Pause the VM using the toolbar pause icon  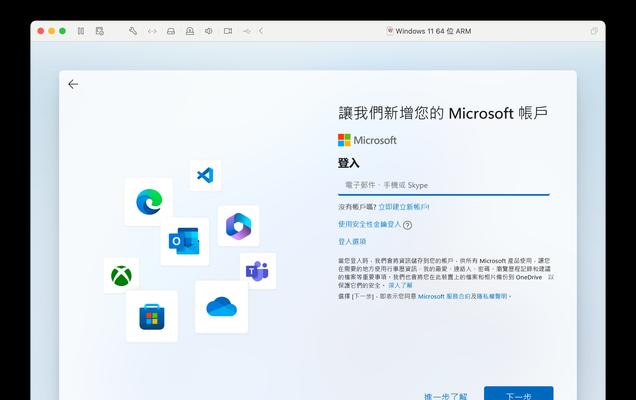[81, 31]
